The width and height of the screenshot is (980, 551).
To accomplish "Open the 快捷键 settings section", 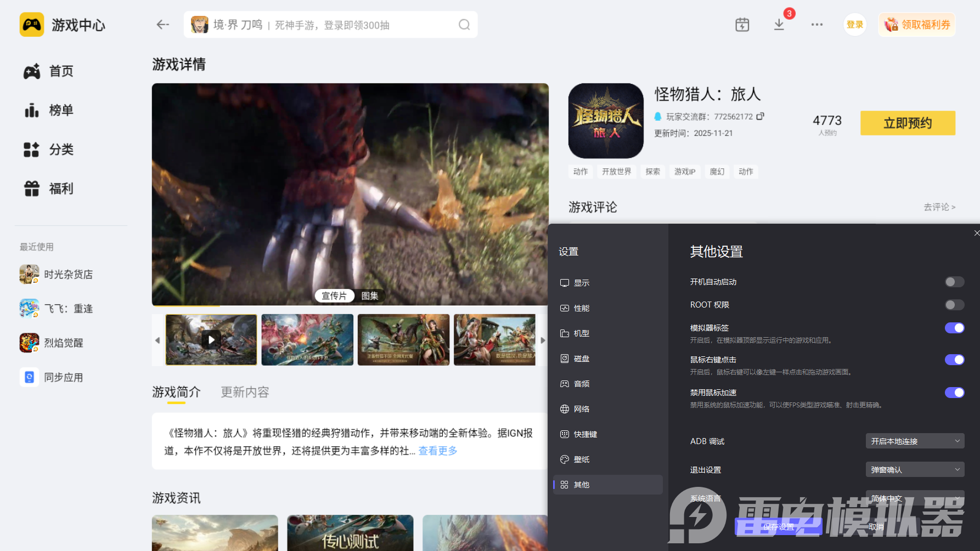I will pos(585,434).
